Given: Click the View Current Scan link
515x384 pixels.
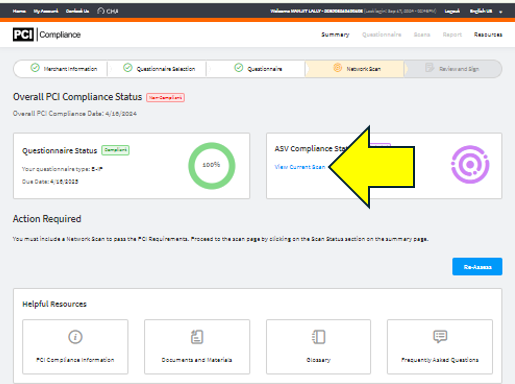Looking at the screenshot, I should click(x=300, y=167).
